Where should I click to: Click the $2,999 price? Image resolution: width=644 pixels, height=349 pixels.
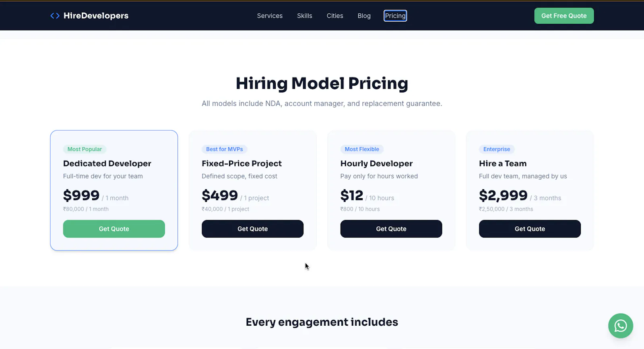click(x=503, y=195)
